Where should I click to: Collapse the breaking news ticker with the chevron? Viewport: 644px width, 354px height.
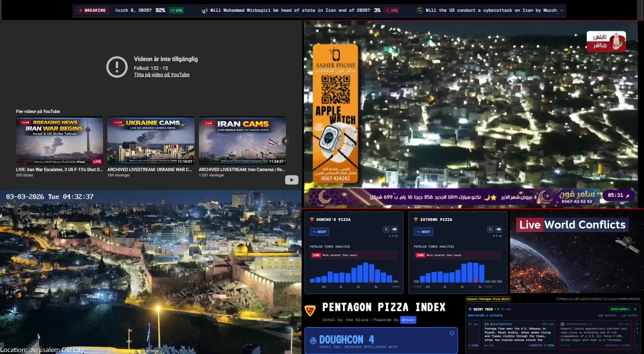562,10
